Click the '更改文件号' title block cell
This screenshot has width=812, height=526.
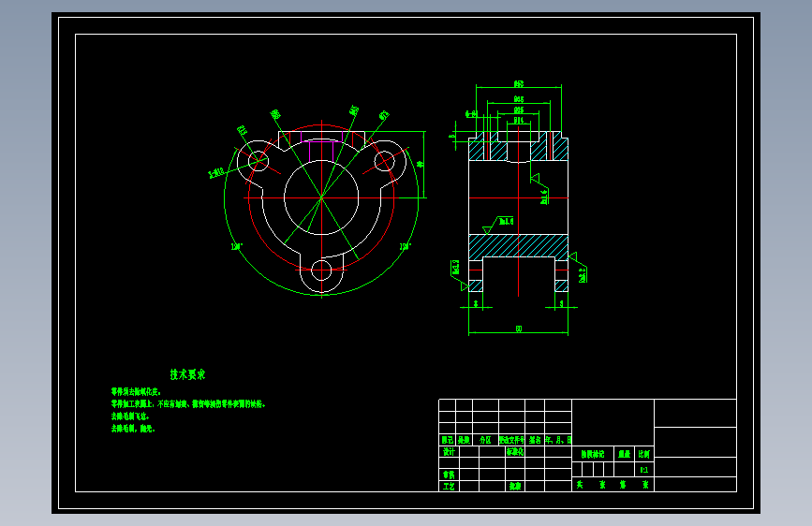coord(511,440)
